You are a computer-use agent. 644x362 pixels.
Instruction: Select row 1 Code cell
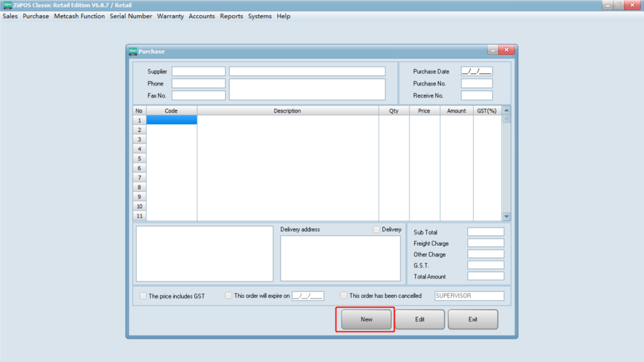point(172,120)
